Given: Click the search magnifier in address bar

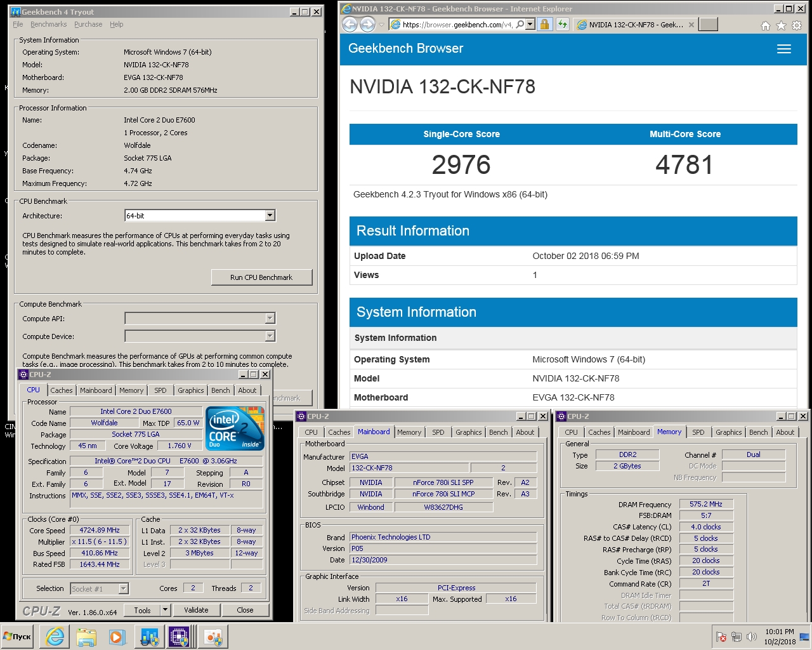Looking at the screenshot, I should [x=520, y=25].
